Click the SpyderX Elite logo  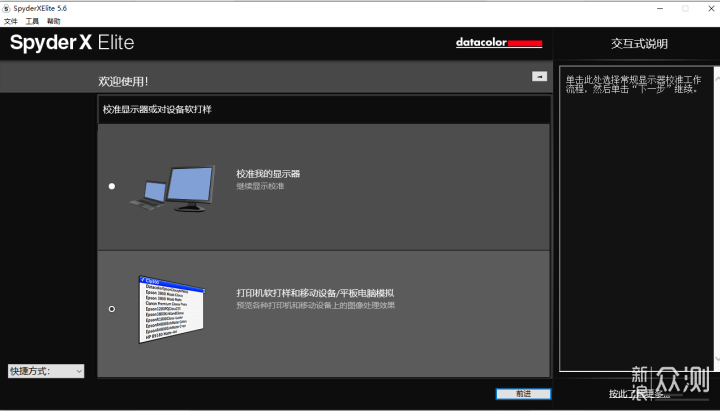[x=72, y=43]
